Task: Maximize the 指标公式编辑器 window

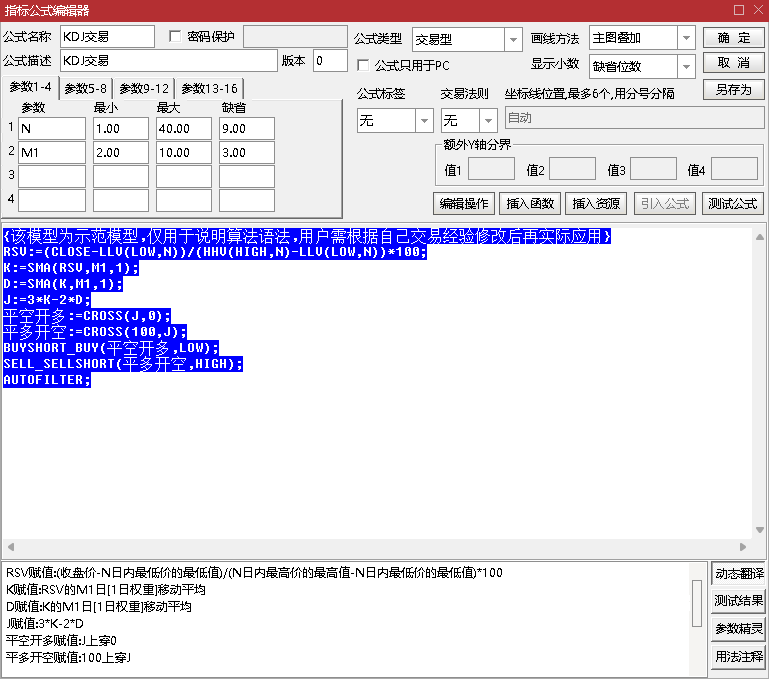Action: [x=739, y=10]
